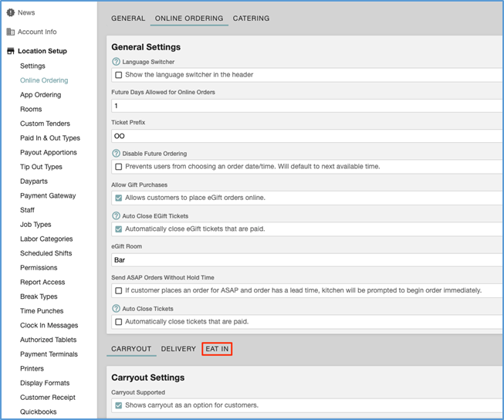Select the DELIVERY tab
Image resolution: width=504 pixels, height=420 pixels.
[x=178, y=349]
